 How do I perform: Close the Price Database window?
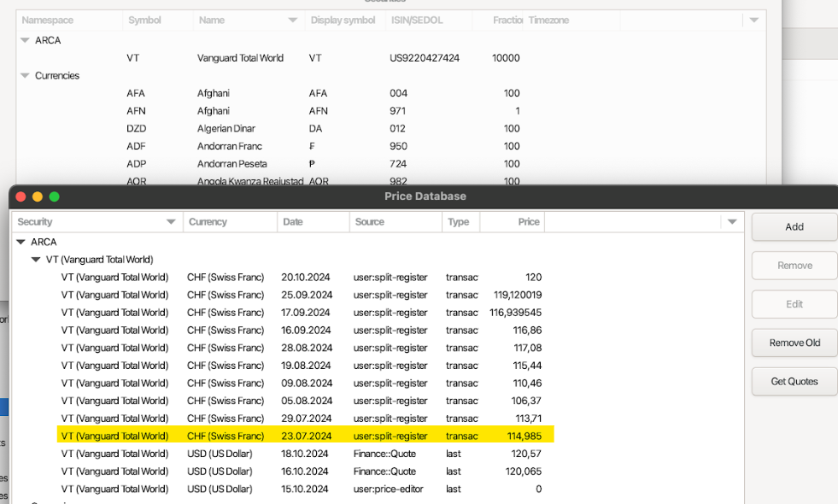click(21, 196)
